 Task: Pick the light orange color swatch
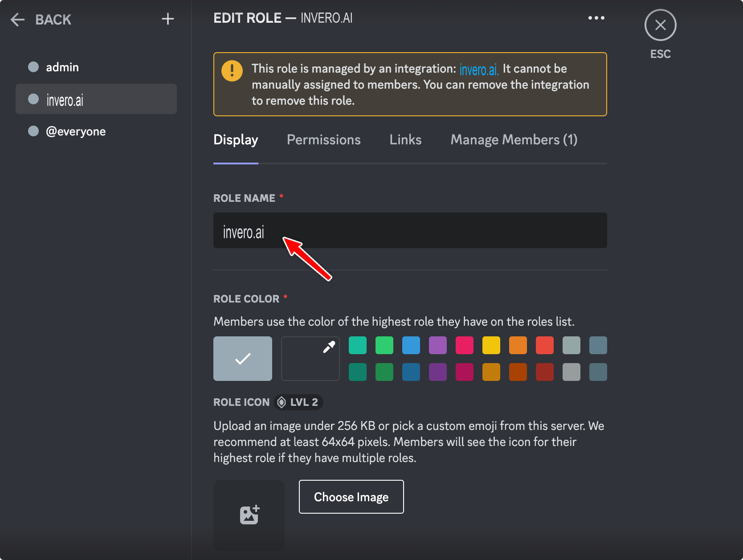click(x=518, y=345)
